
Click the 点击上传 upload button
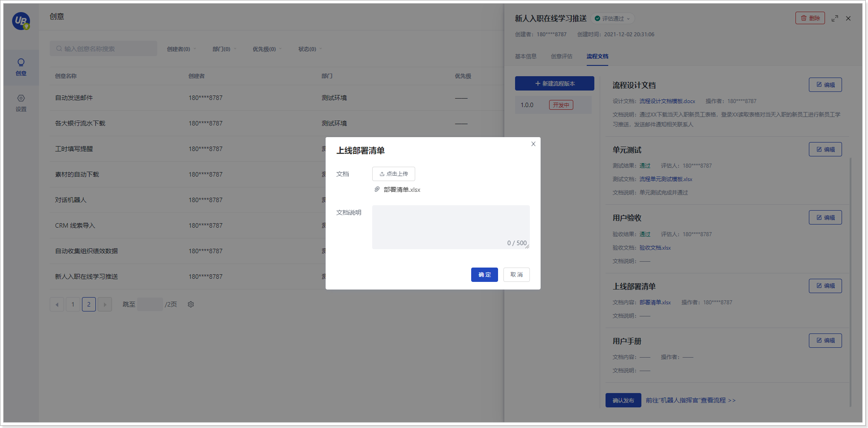click(393, 174)
